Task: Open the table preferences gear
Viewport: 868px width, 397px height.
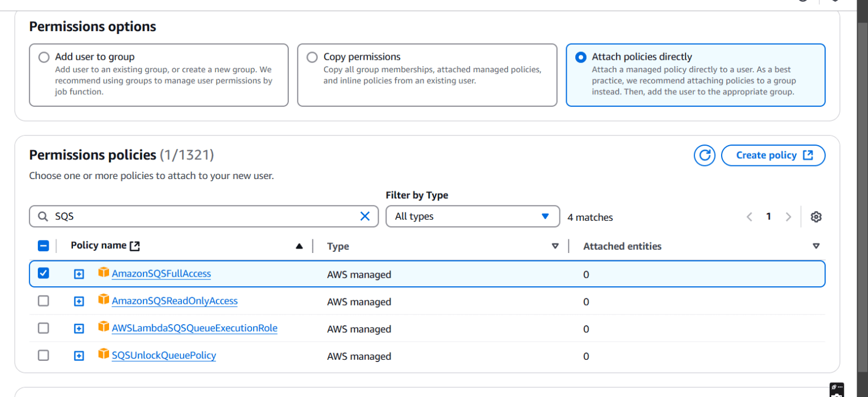Action: coord(816,216)
